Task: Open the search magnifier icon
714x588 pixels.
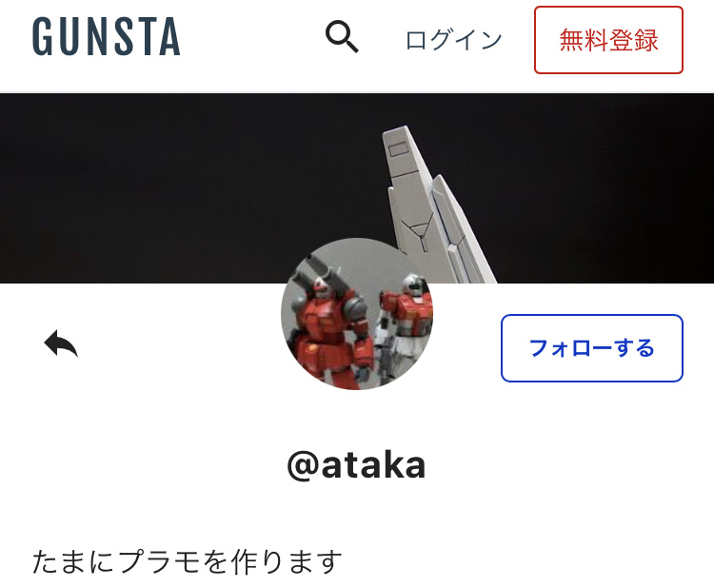Action: click(342, 37)
